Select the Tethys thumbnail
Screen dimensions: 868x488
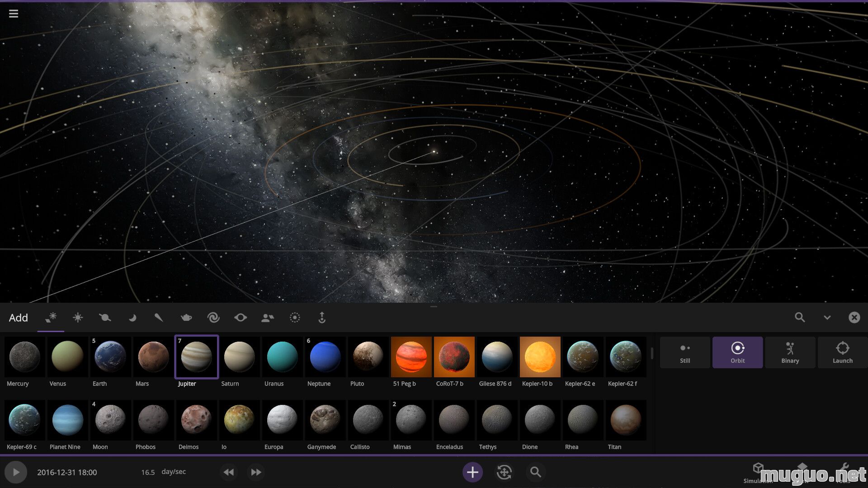tap(497, 420)
